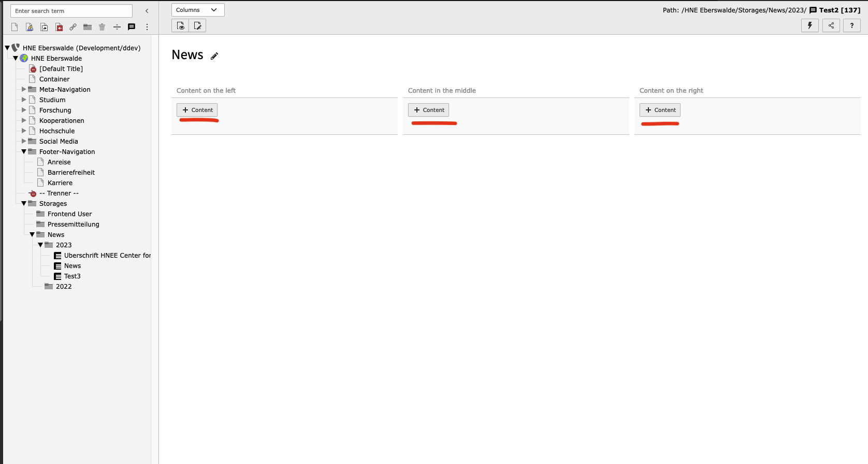The height and width of the screenshot is (464, 868).
Task: Expand the Meta-Navigation tree node
Action: tap(24, 89)
